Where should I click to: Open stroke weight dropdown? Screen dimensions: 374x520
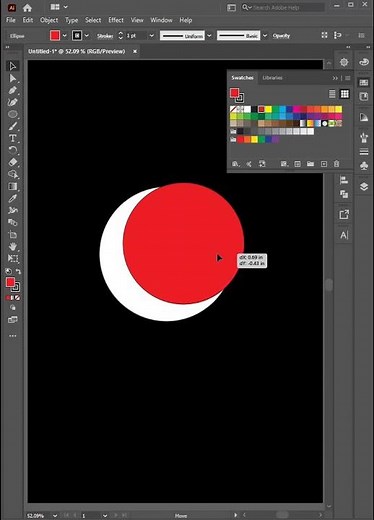tap(152, 35)
